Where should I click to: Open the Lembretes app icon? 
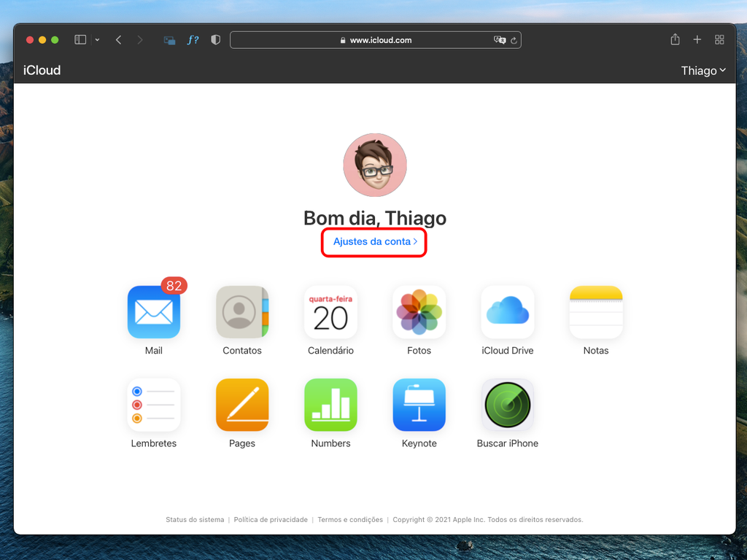(x=153, y=405)
